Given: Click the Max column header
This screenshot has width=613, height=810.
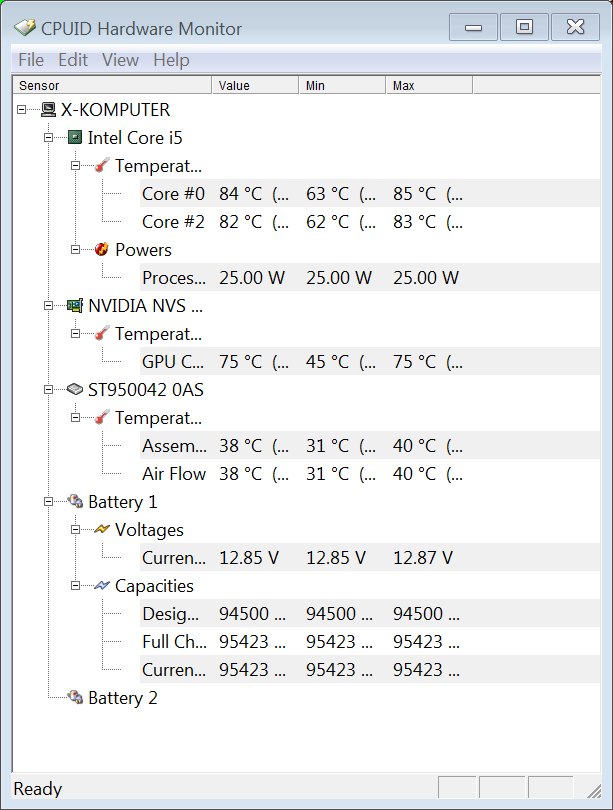Looking at the screenshot, I should pyautogui.click(x=429, y=86).
